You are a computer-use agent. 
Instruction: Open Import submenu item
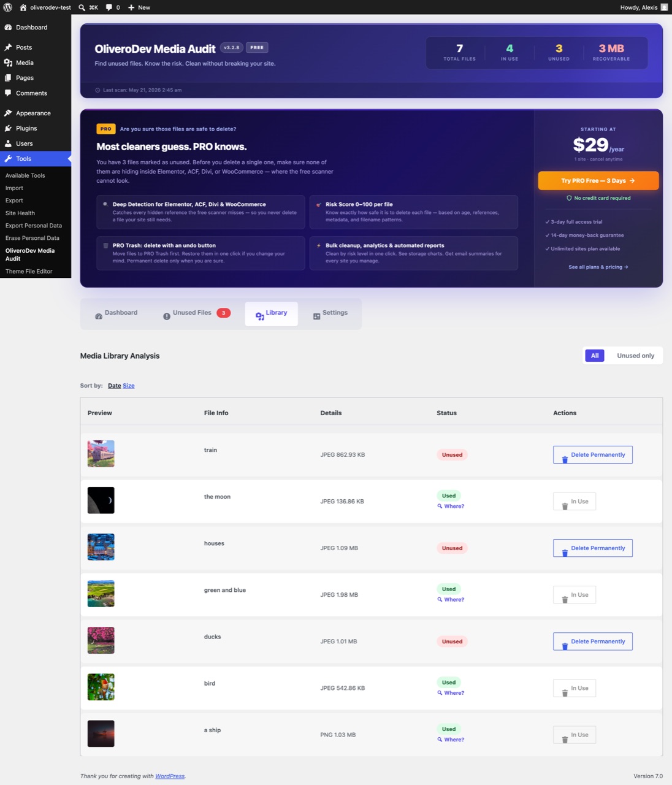click(x=14, y=188)
